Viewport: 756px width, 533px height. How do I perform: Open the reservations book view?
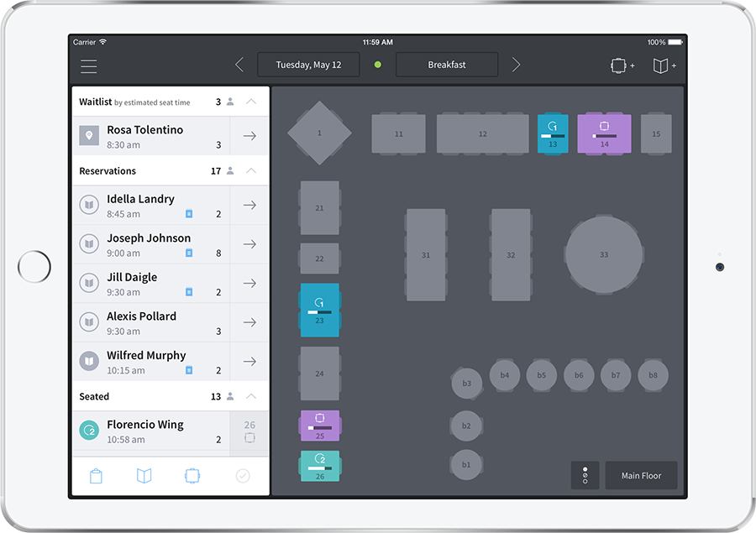point(144,475)
